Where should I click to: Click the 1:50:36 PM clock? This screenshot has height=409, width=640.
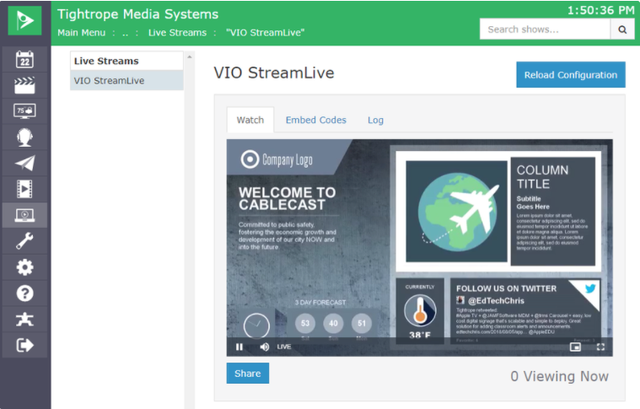pos(601,10)
